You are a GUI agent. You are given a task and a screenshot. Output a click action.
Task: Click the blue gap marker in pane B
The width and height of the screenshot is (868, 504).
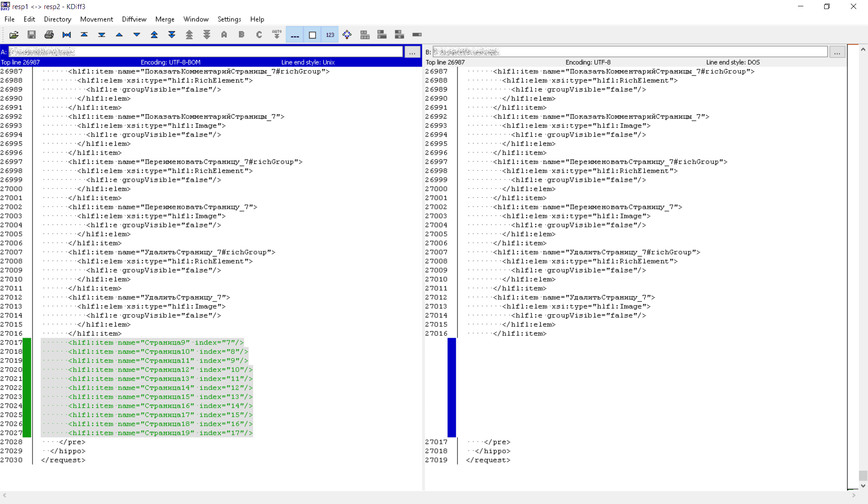click(452, 388)
